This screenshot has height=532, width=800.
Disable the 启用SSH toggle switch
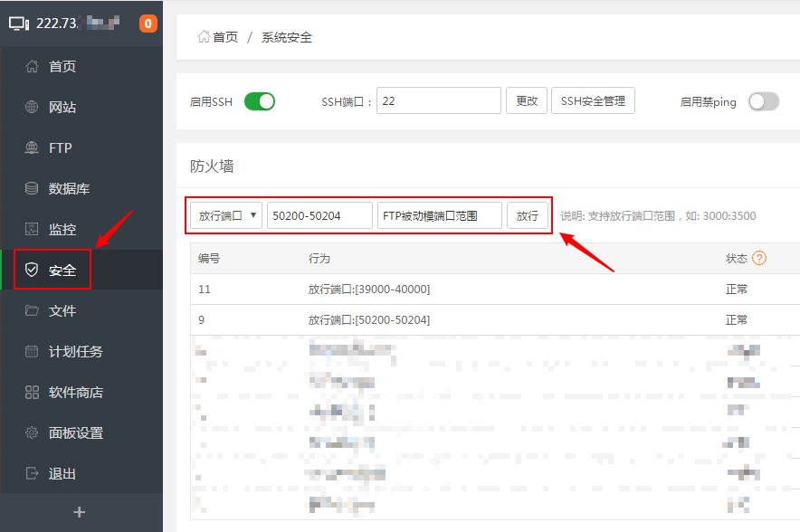click(260, 101)
